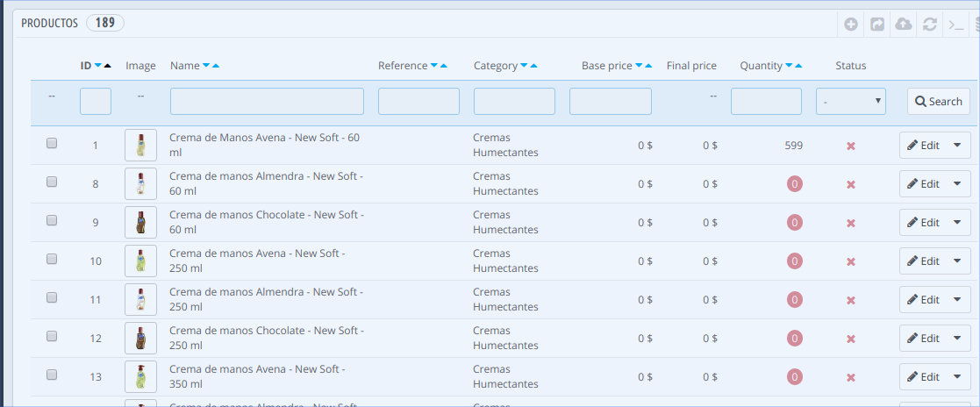Tick the checkbox for product ID 12
Image resolution: width=980 pixels, height=407 pixels.
coord(52,337)
